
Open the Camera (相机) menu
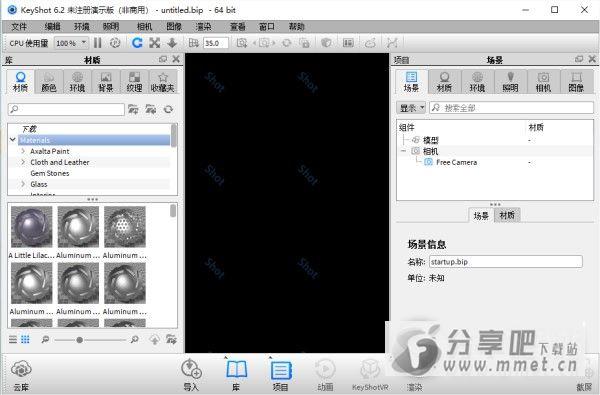[x=144, y=26]
